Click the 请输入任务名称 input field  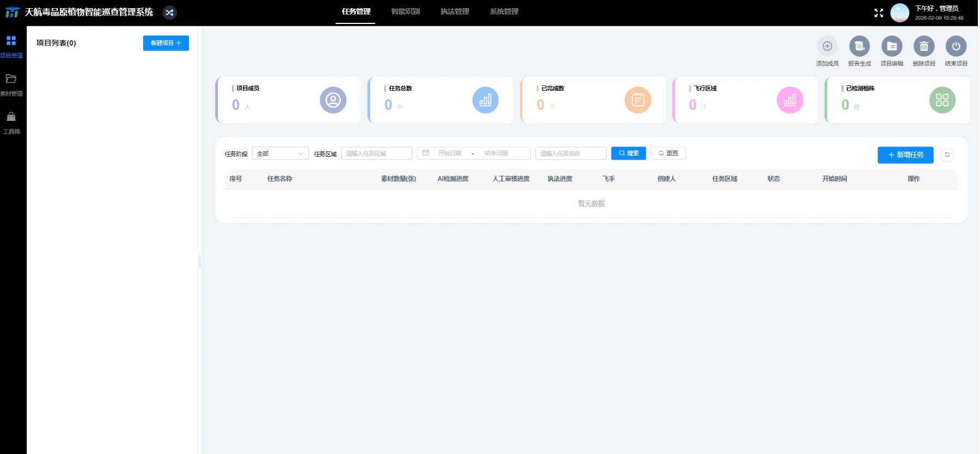pyautogui.click(x=570, y=154)
